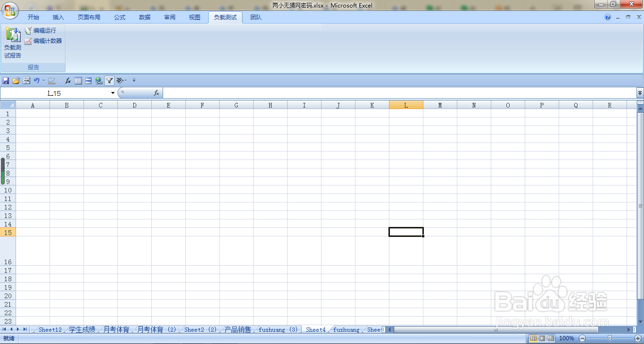
Task: Insert function via formula bar fx button
Action: [157, 93]
